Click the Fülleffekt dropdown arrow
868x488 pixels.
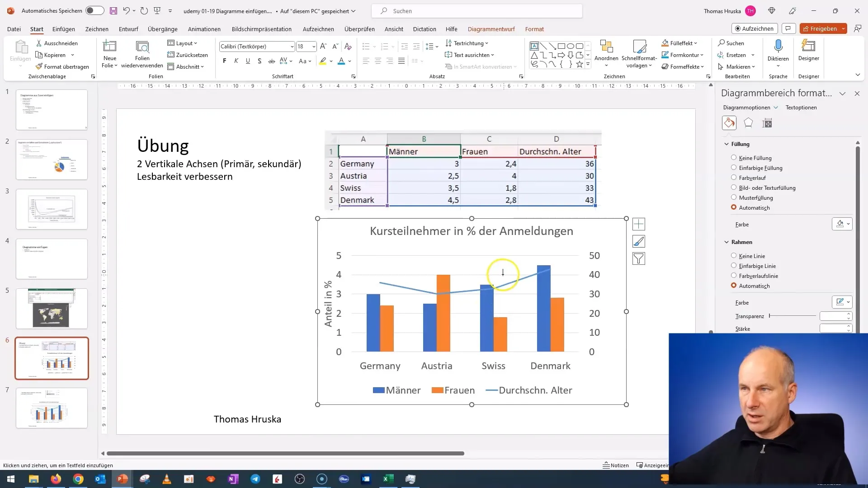point(698,43)
